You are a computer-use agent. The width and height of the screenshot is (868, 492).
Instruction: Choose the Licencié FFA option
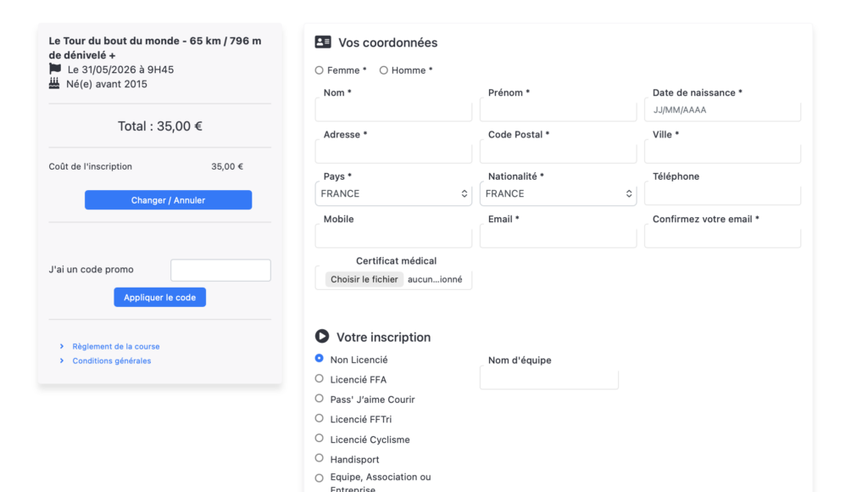point(320,379)
